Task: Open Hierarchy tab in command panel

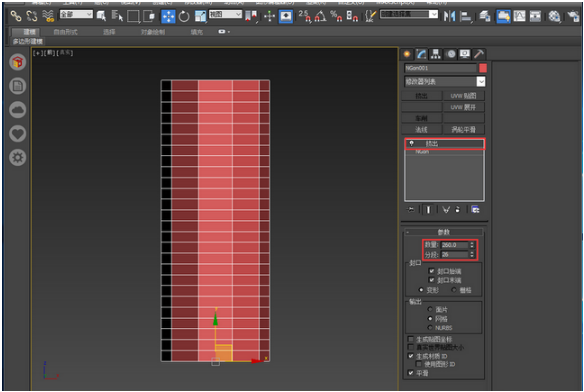Action: [435, 54]
